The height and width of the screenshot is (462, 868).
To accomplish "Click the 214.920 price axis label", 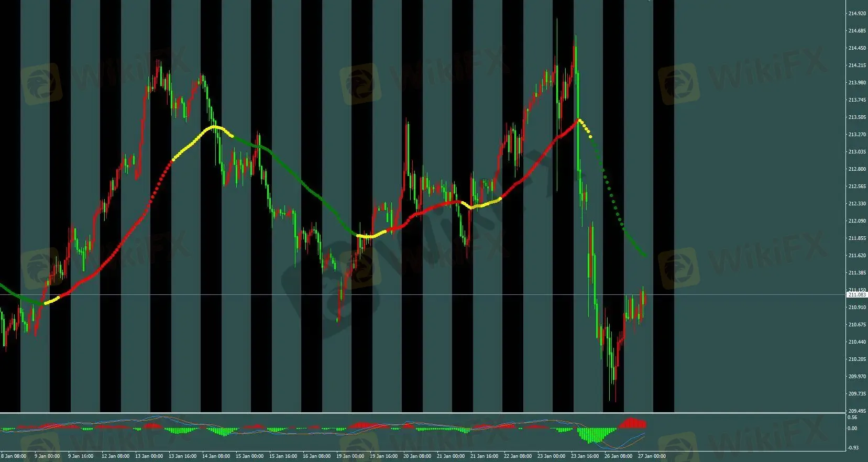I will (x=857, y=14).
